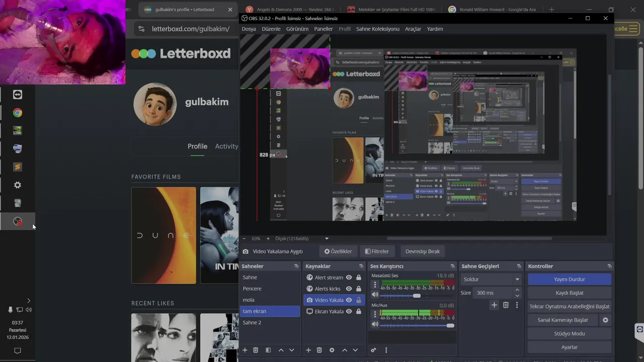Open preview scale dropdown next to Ölçek
Screen dimensions: 644x362
327,238
